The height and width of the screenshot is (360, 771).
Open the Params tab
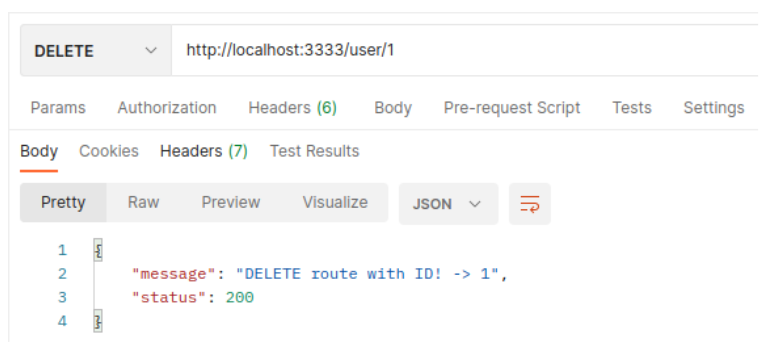58,108
